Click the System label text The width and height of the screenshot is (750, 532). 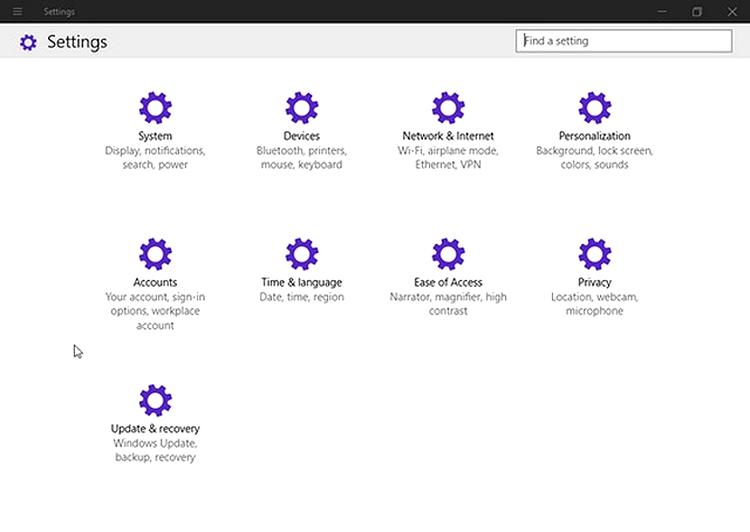click(x=155, y=136)
